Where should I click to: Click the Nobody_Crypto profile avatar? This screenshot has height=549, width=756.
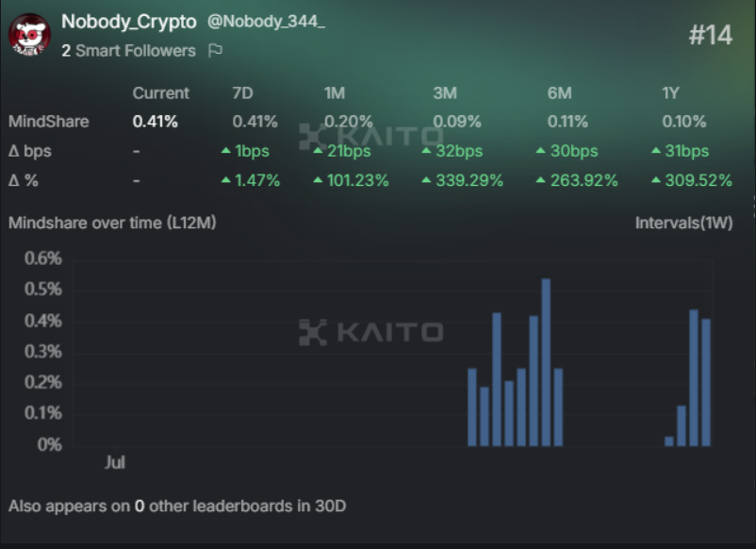[29, 34]
